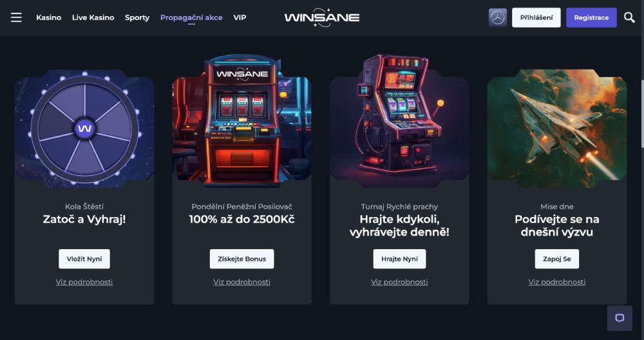Viewport: 644px width, 340px height.
Task: Click the Winsane logo
Action: [321, 17]
